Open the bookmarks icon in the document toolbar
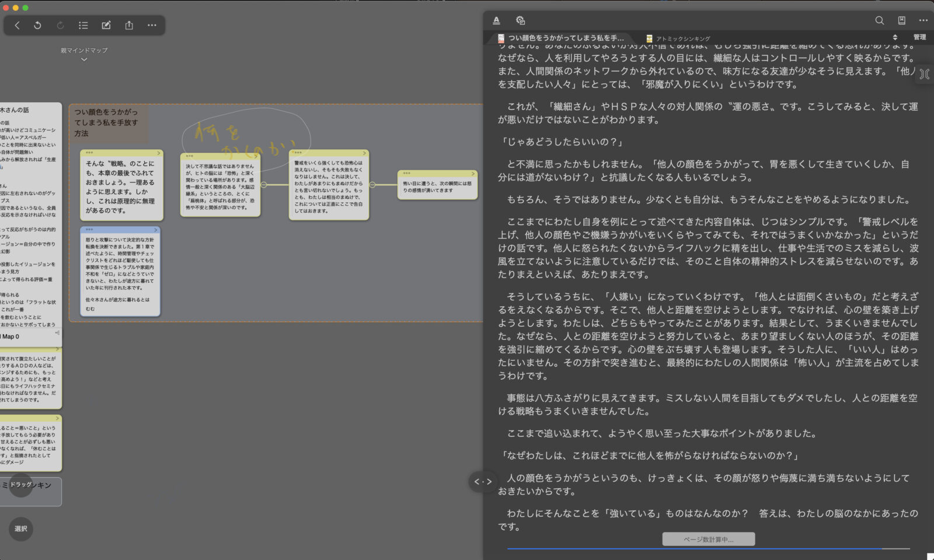The width and height of the screenshot is (934, 560). pos(901,20)
